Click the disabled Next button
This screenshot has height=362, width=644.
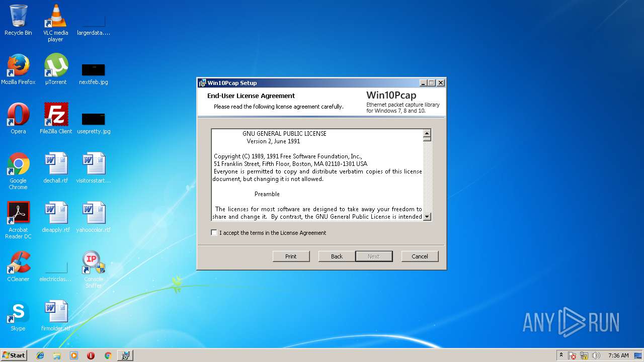(374, 256)
